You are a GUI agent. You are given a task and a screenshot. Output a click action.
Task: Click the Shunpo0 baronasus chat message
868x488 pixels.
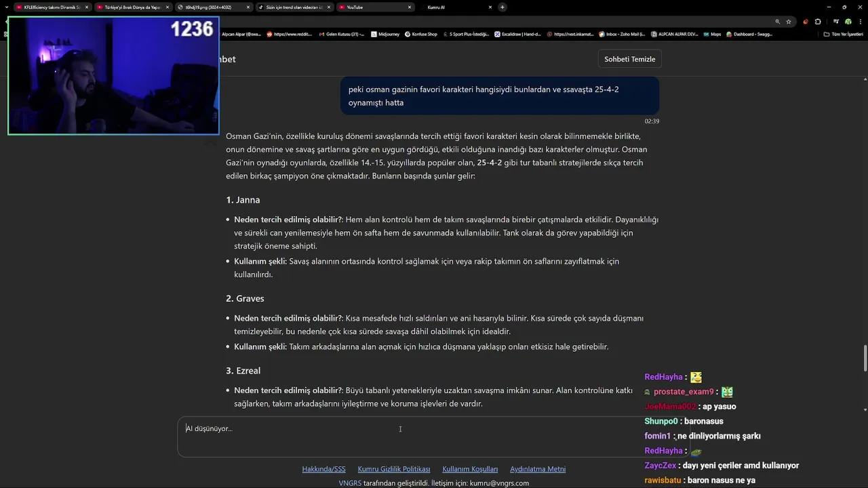684,422
